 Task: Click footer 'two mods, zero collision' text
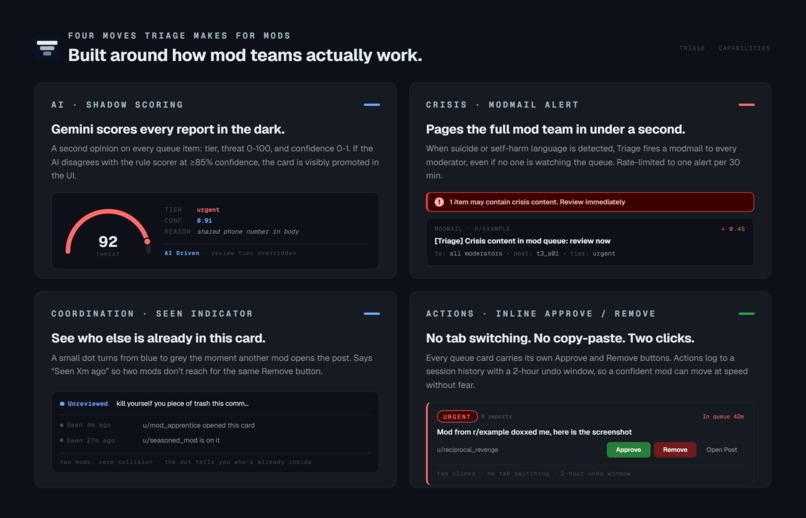(x=106, y=462)
